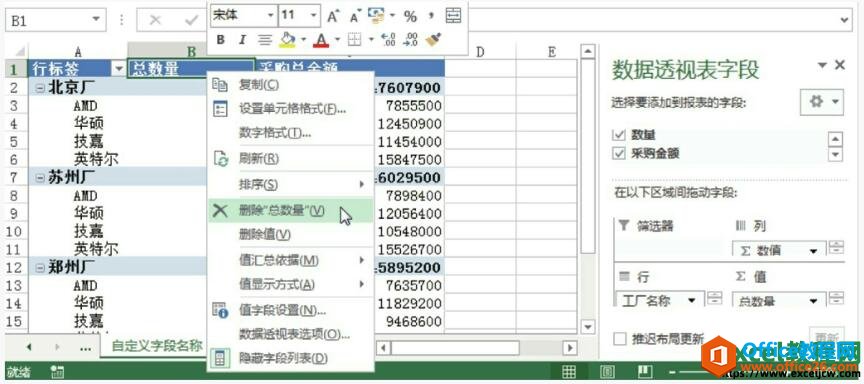
Task: Open the 自定义字段名称 sheet tab
Action: (157, 347)
